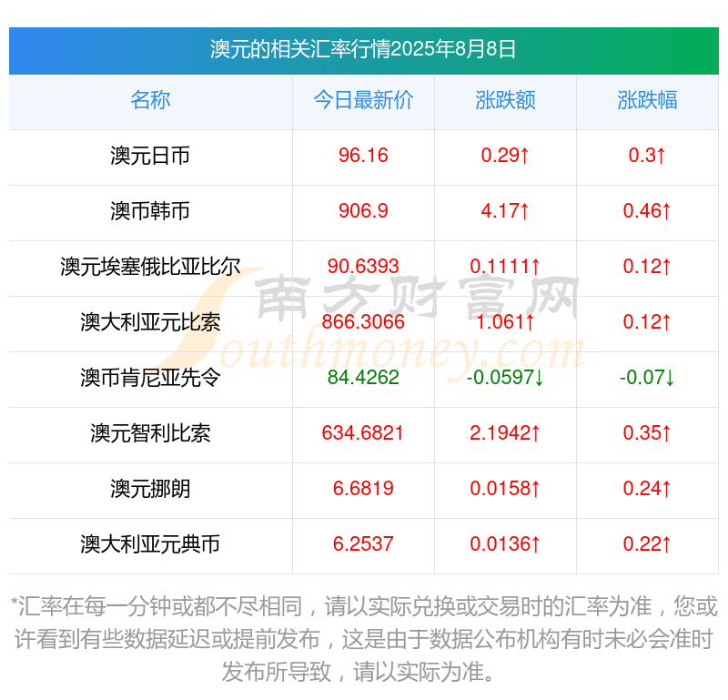Click the 涨跌幅 column header
Viewport: 728px width, 700px height.
(647, 100)
